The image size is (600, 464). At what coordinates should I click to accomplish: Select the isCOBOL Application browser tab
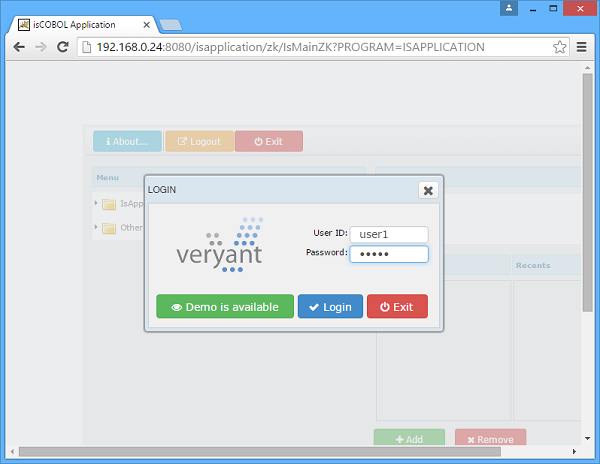coord(80,23)
